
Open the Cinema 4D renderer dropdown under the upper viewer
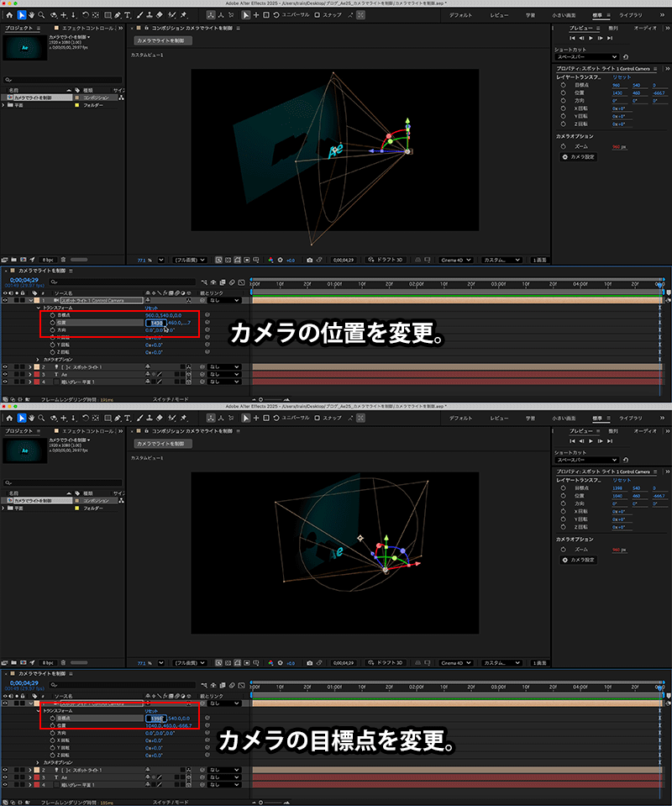click(x=457, y=260)
